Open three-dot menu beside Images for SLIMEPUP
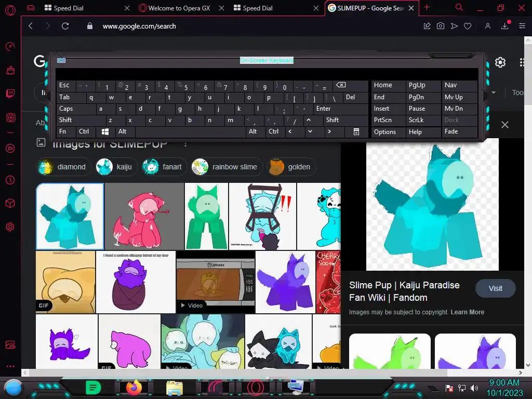532x399 pixels. point(185,144)
